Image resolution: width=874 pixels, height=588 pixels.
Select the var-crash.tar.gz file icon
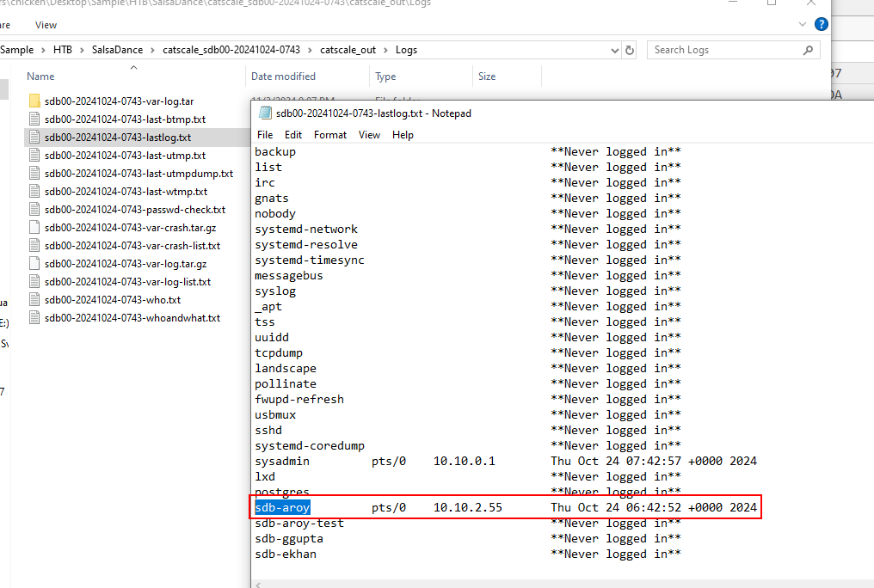tap(34, 227)
